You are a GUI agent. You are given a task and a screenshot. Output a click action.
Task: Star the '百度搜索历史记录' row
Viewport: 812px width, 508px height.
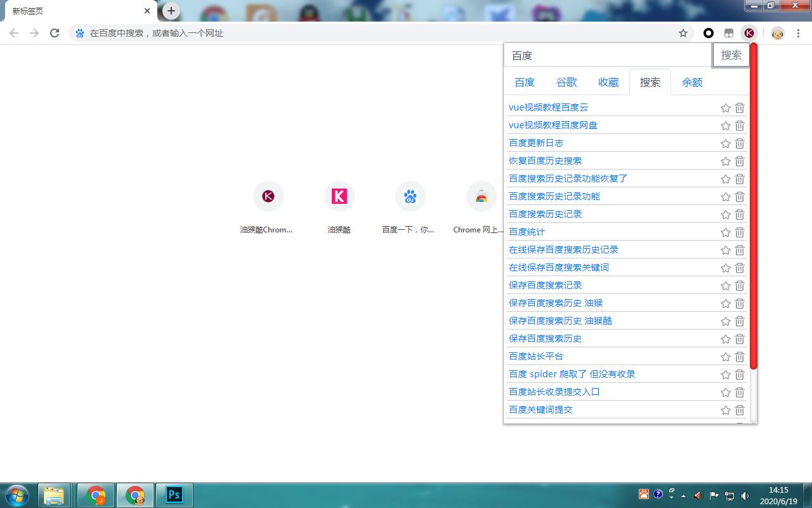(x=726, y=215)
